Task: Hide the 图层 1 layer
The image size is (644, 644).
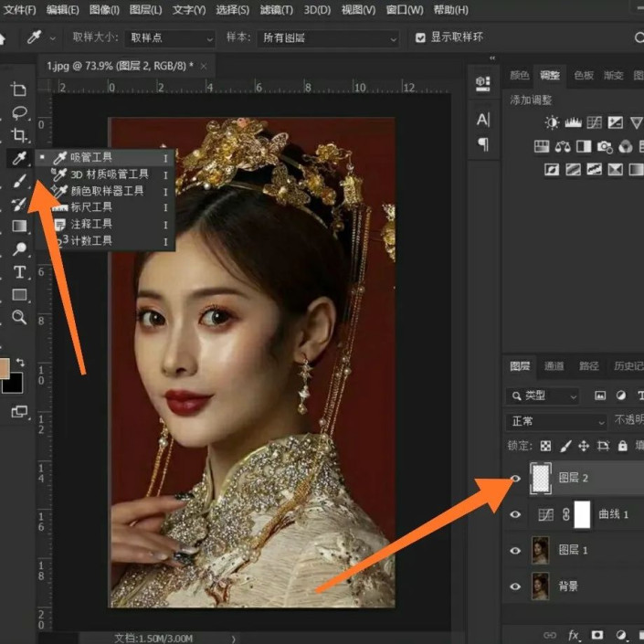Action: (x=515, y=550)
